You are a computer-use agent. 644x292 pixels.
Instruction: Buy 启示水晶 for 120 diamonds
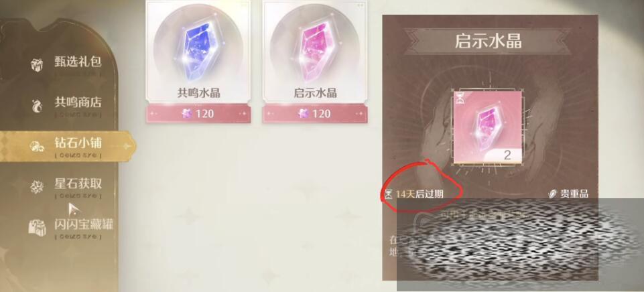point(315,113)
